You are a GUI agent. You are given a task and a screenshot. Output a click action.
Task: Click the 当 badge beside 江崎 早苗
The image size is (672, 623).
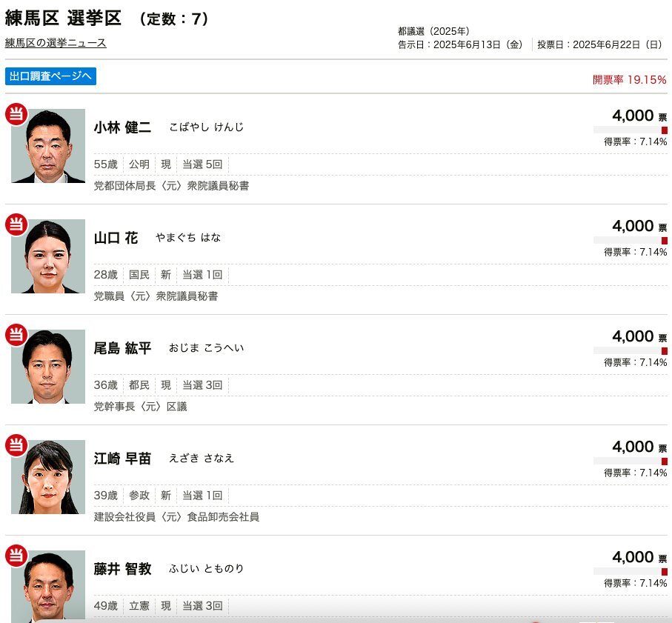(16, 445)
